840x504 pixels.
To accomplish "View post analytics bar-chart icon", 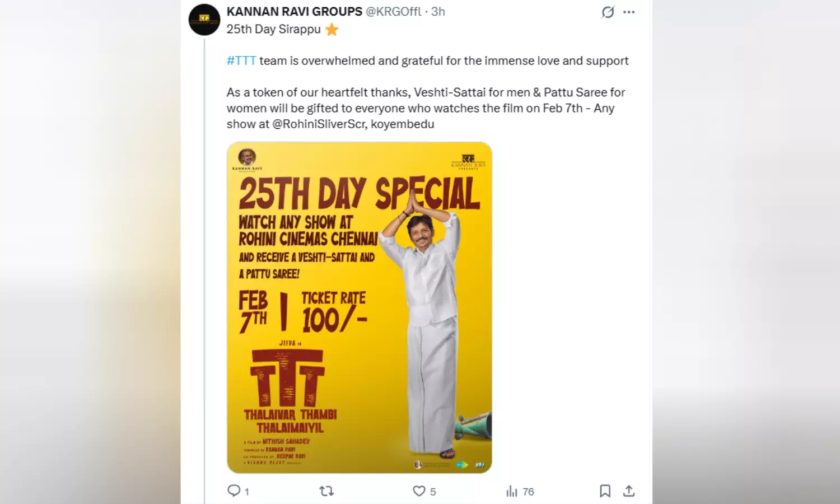I will pyautogui.click(x=512, y=491).
